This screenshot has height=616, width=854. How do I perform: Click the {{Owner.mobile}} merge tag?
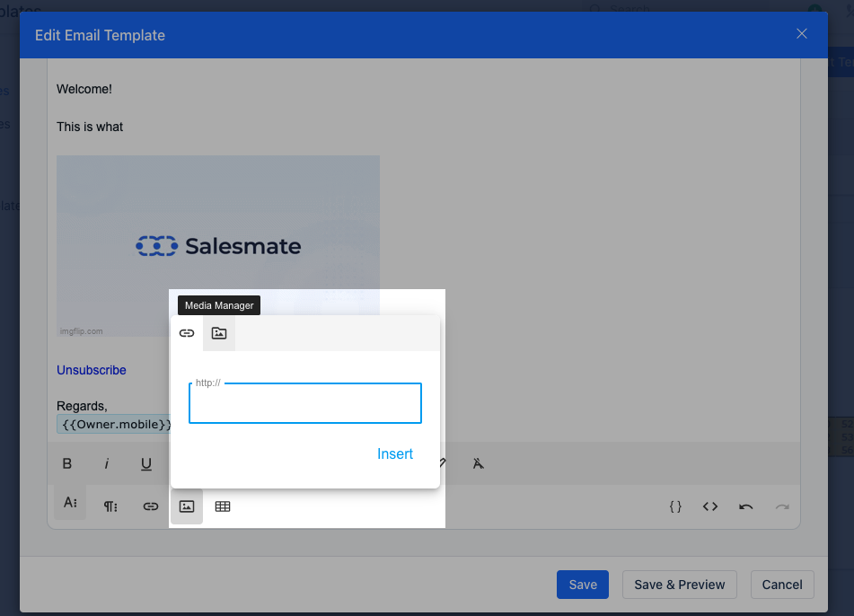click(116, 424)
